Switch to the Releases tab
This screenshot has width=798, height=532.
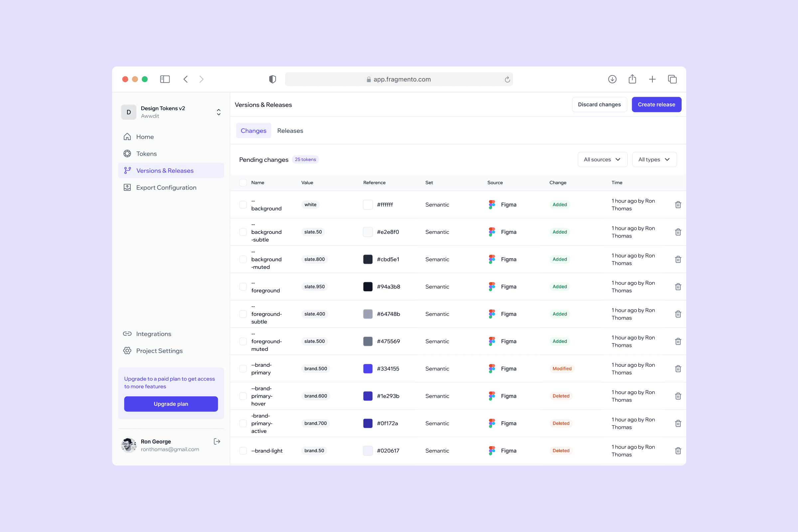click(x=290, y=131)
